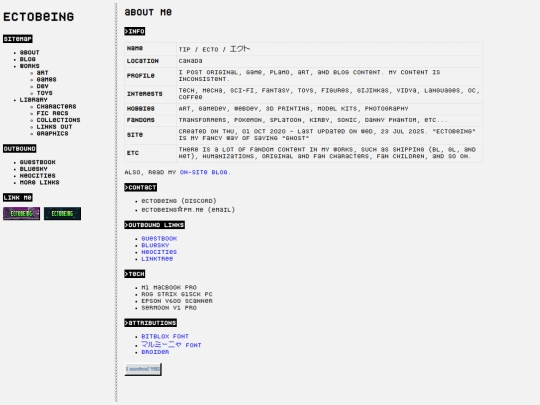
Task: Click the Interests row label
Action: pyautogui.click(x=145, y=94)
